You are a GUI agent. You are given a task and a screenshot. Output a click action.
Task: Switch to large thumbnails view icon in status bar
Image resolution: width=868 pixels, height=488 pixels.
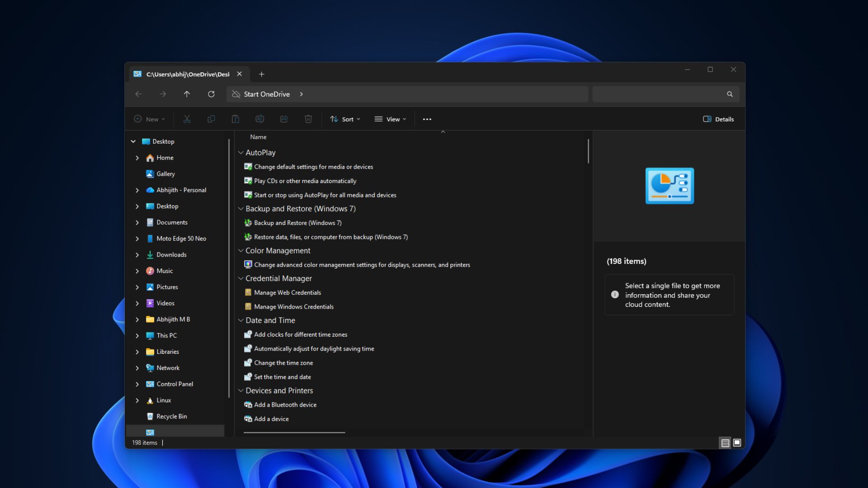click(737, 443)
